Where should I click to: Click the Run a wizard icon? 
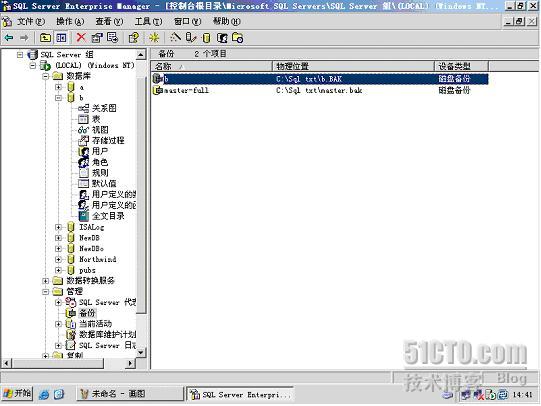[x=175, y=38]
